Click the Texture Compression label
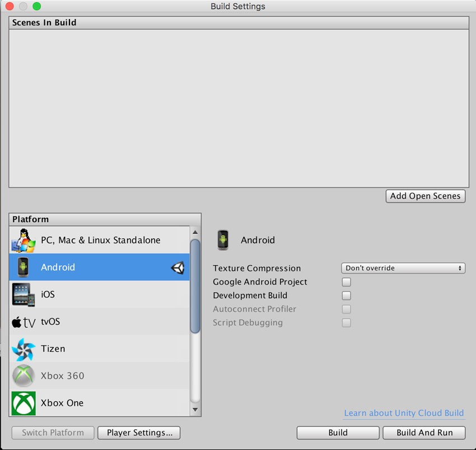This screenshot has height=450, width=476. click(257, 268)
